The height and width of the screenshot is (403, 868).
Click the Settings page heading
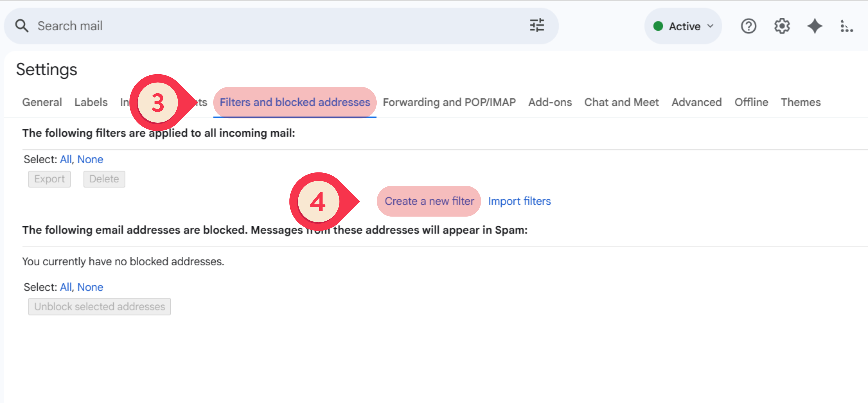click(x=47, y=70)
